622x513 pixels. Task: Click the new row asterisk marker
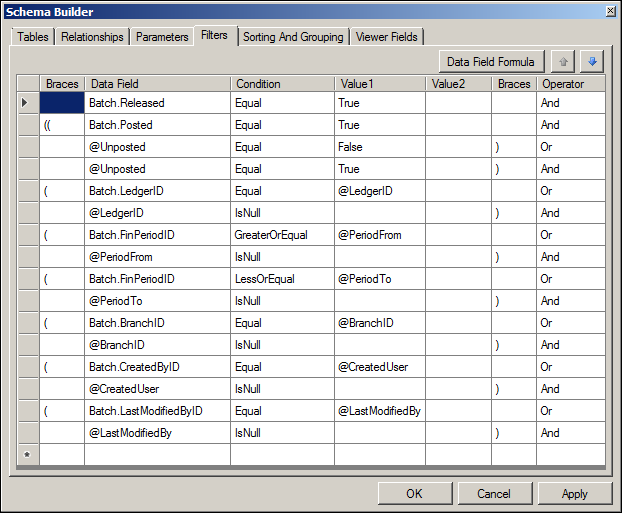click(28, 455)
